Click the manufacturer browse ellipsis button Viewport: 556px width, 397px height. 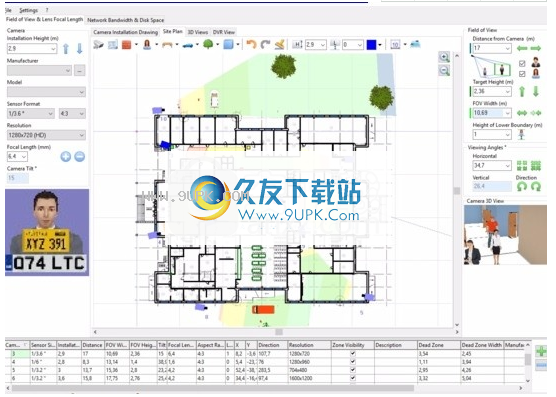click(x=79, y=71)
